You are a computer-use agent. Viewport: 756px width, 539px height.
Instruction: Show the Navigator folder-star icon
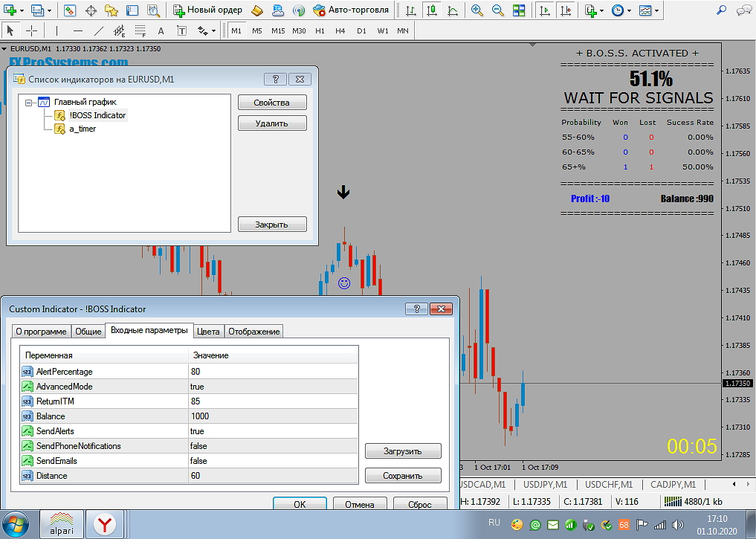[x=112, y=10]
